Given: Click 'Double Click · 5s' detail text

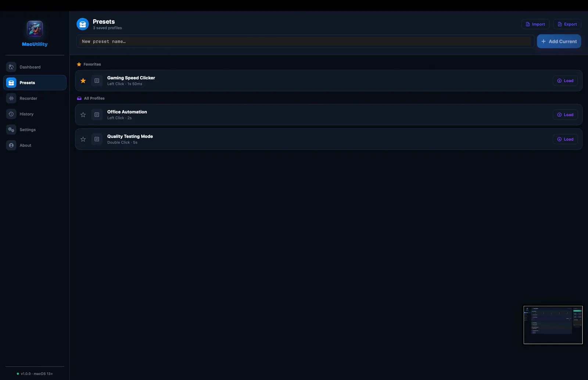Looking at the screenshot, I should 122,142.
